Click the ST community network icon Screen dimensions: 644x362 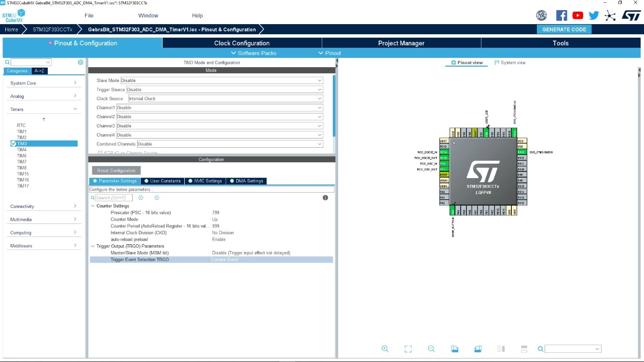click(x=610, y=15)
